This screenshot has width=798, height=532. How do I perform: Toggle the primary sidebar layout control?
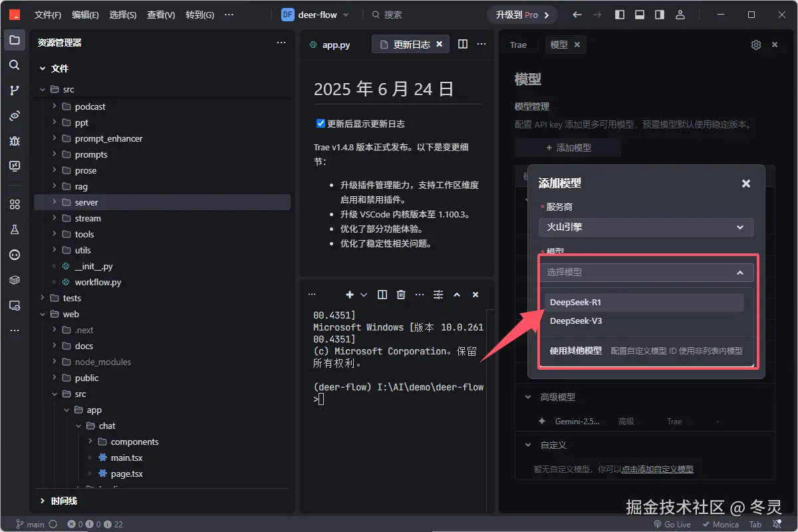click(x=619, y=14)
